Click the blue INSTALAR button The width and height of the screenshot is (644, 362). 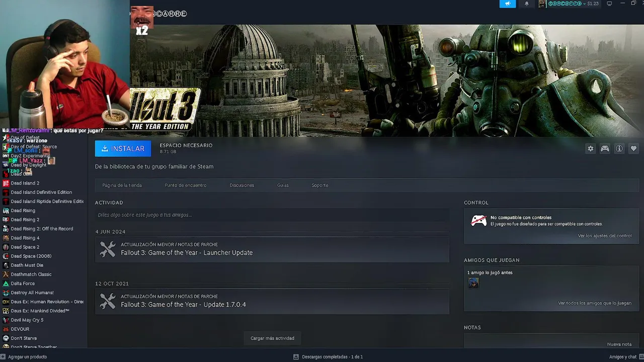pyautogui.click(x=123, y=148)
